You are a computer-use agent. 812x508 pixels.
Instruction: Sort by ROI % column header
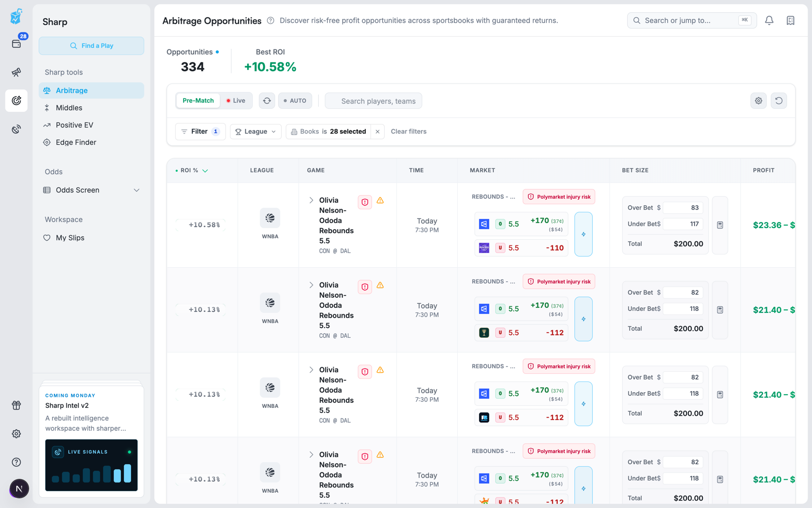(192, 171)
